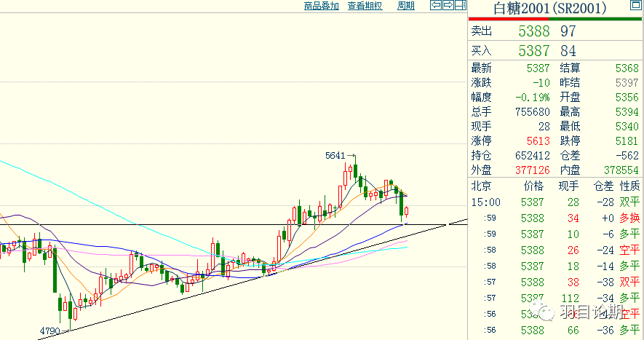Open the 商品叠加 overlay link
The image size is (644, 340).
[321, 6]
